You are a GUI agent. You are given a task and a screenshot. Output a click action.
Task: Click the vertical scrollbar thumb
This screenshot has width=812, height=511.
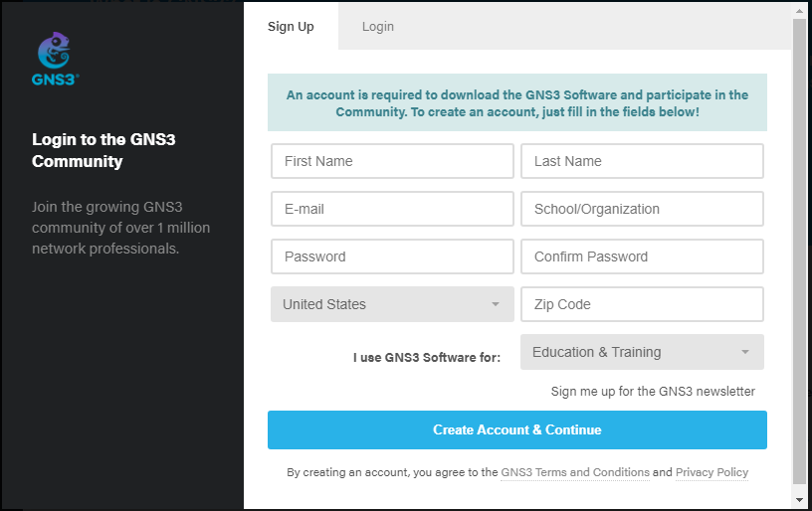tap(800, 252)
